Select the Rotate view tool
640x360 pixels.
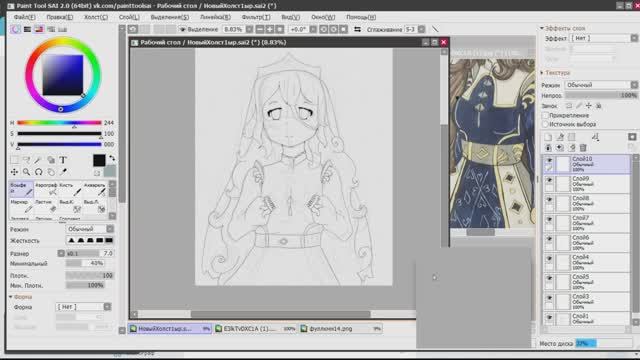(38, 172)
